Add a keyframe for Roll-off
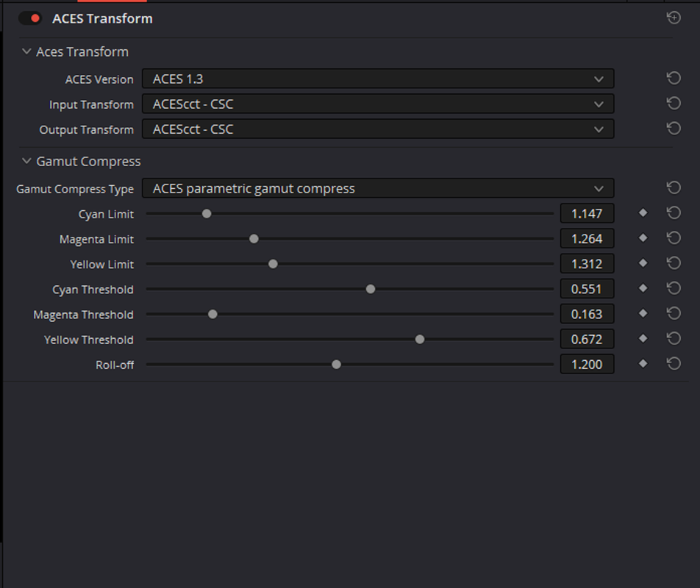Screen dimensions: 700x588 coord(643,364)
